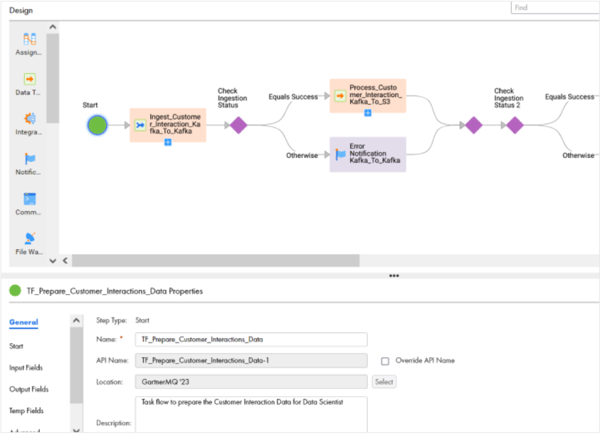Select the Integration step gear icon
The width and height of the screenshot is (600, 434).
[29, 119]
